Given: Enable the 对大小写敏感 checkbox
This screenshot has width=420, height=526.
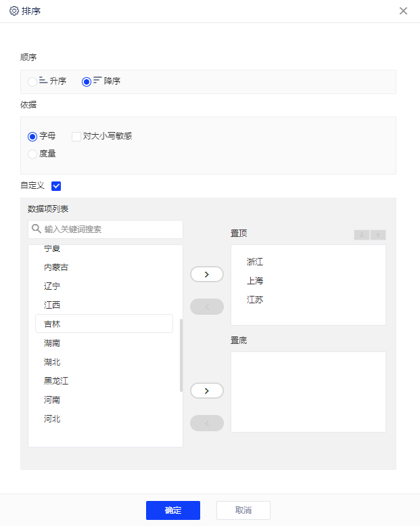Looking at the screenshot, I should [x=76, y=136].
